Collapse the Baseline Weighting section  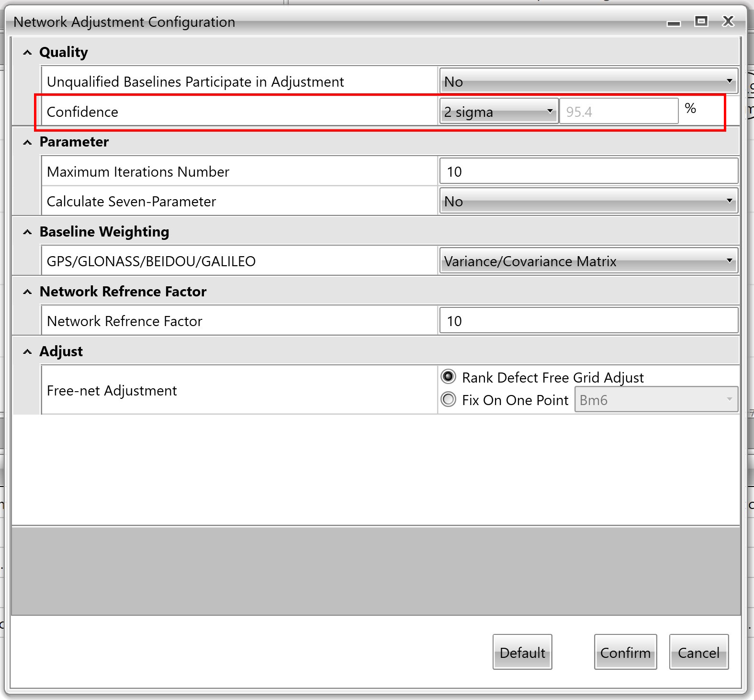click(28, 232)
